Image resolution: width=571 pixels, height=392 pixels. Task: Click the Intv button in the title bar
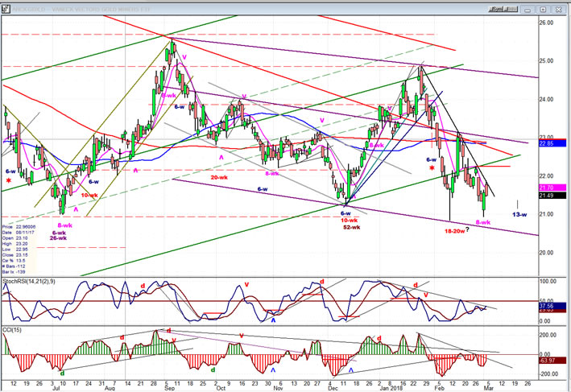(509, 9)
